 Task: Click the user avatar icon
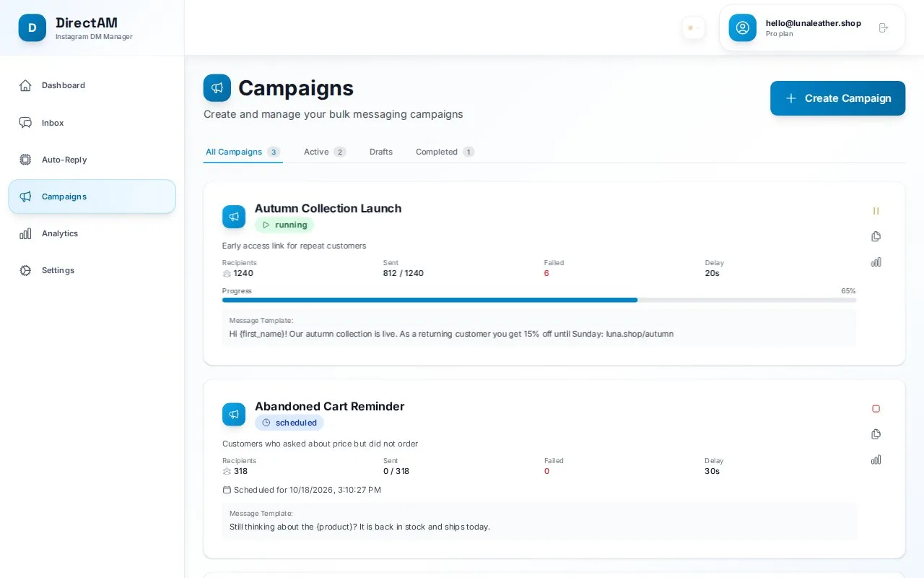coord(743,27)
